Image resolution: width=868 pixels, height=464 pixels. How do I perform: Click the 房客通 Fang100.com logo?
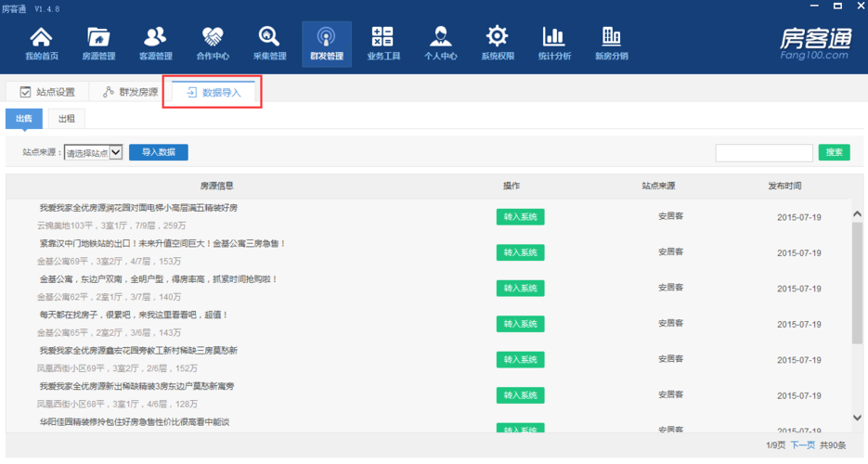(815, 44)
